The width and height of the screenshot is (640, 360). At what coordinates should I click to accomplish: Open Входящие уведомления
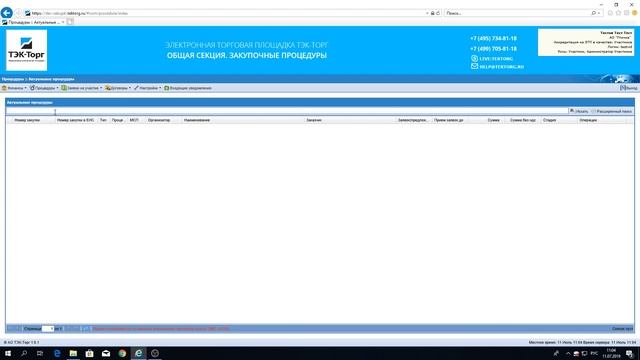(188, 88)
